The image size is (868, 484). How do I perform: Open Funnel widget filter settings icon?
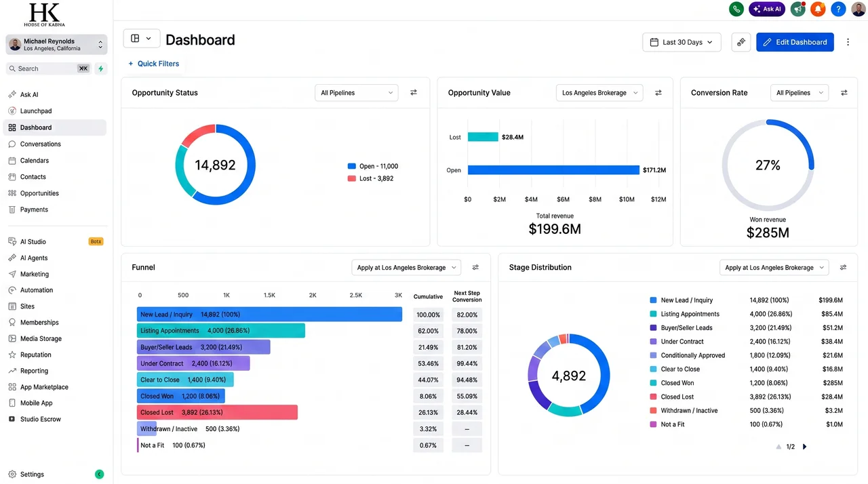coord(475,268)
